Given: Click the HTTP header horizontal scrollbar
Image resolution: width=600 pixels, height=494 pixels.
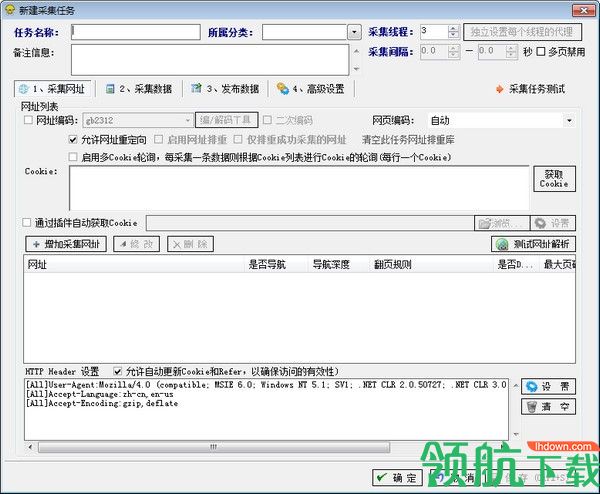Looking at the screenshot, I should 214,447.
